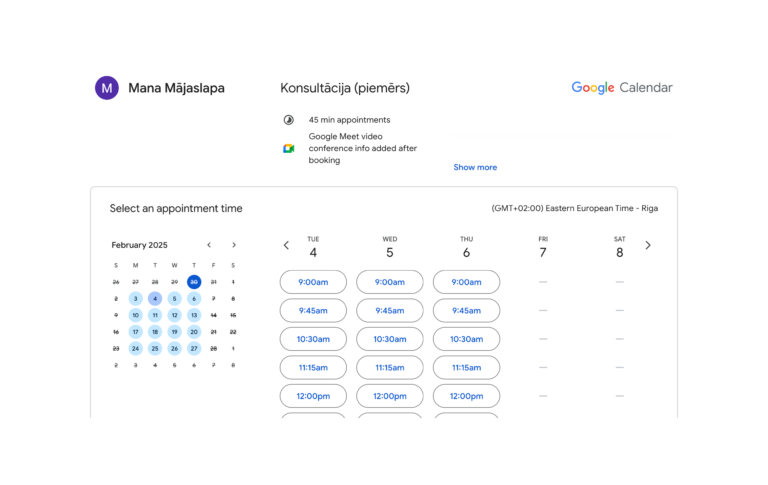Go to previous month in mini calendar
This screenshot has width=768, height=485.
point(209,245)
